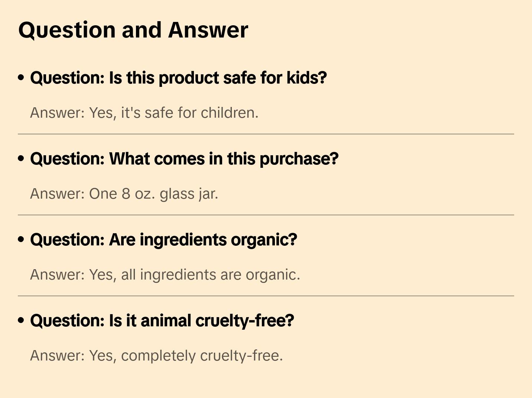Click bullet next to the ingredients organic question

(21, 239)
